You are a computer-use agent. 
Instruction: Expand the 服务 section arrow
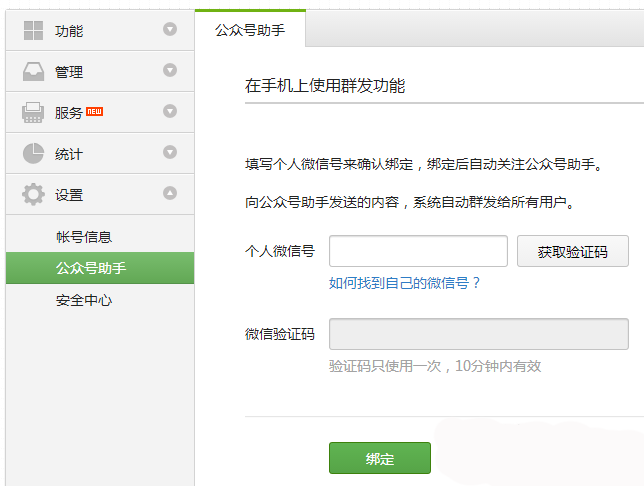pyautogui.click(x=170, y=112)
